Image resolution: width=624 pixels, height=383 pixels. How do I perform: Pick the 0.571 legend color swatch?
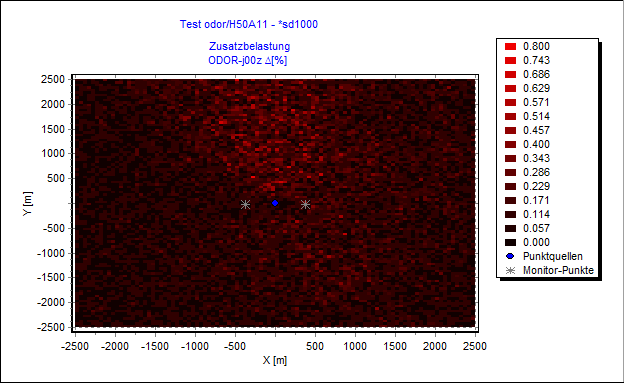[511, 102]
